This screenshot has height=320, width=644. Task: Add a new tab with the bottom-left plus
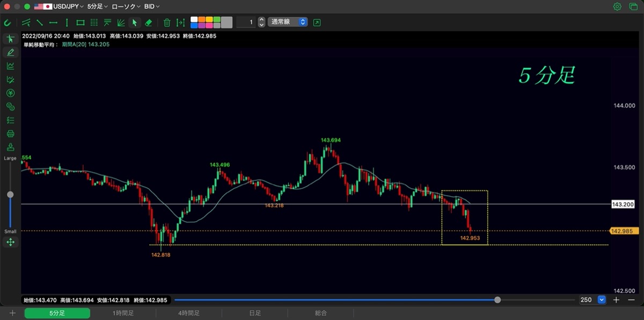click(12, 313)
